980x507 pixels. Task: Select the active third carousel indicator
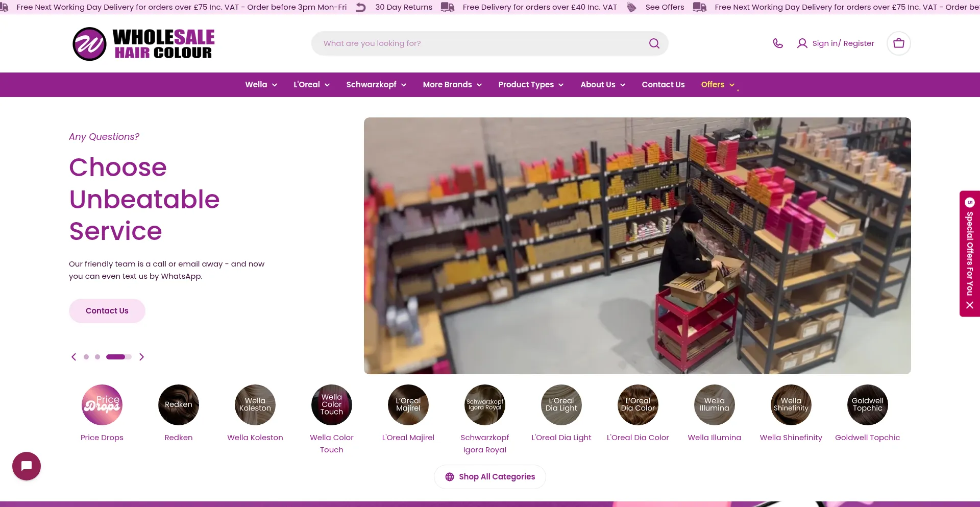point(118,357)
